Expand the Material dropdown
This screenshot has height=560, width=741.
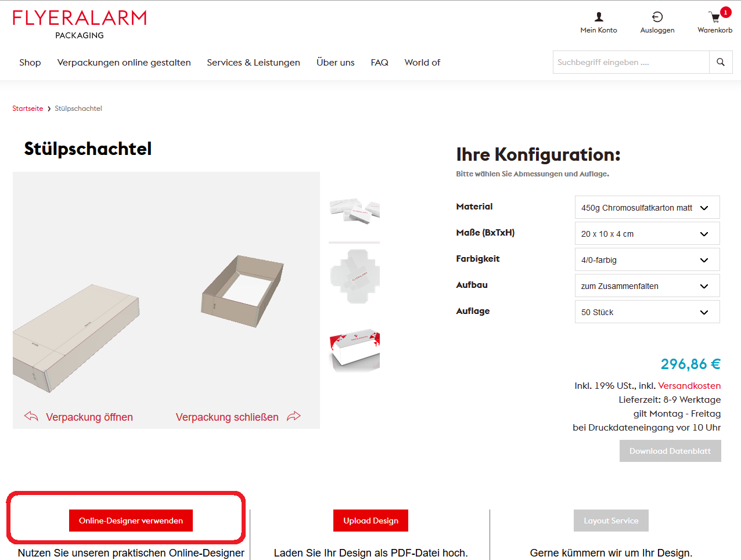[x=648, y=207]
